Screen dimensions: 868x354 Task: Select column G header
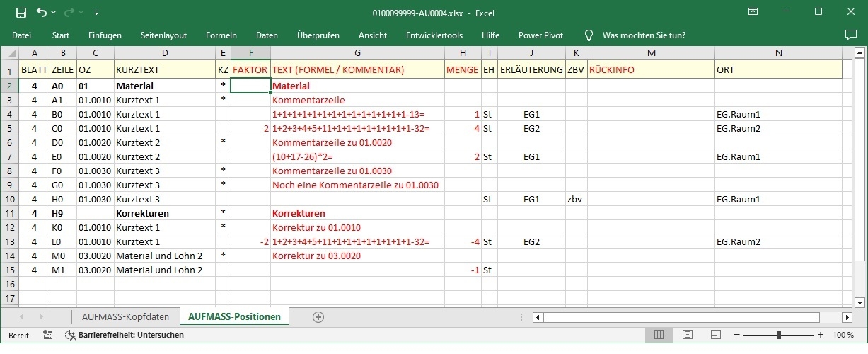(x=357, y=53)
